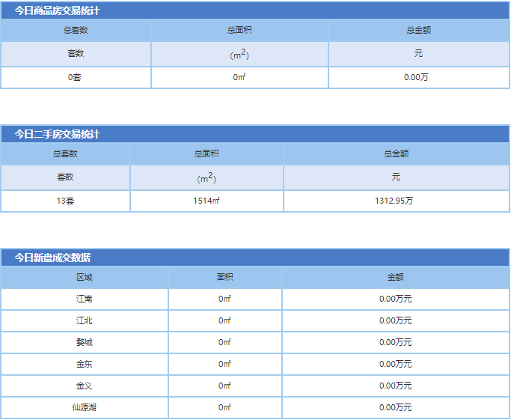Image resolution: width=511 pixels, height=420 pixels.
Task: Select 总金额 header in 商品房 table
Action: coord(419,30)
